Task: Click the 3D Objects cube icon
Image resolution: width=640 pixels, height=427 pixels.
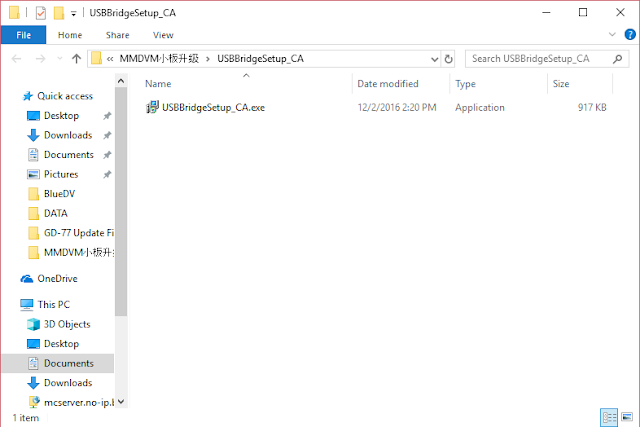Action: (33, 324)
